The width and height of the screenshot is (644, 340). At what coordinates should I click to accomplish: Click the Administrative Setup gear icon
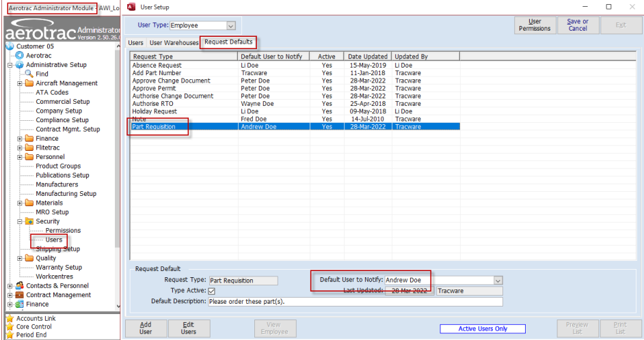(x=19, y=65)
